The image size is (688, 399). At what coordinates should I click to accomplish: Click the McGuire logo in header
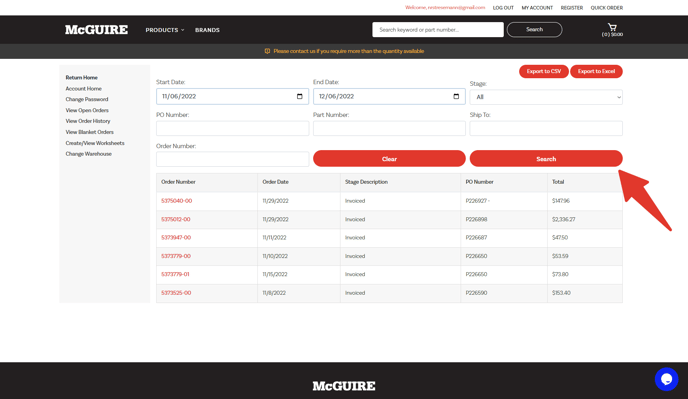click(x=97, y=30)
